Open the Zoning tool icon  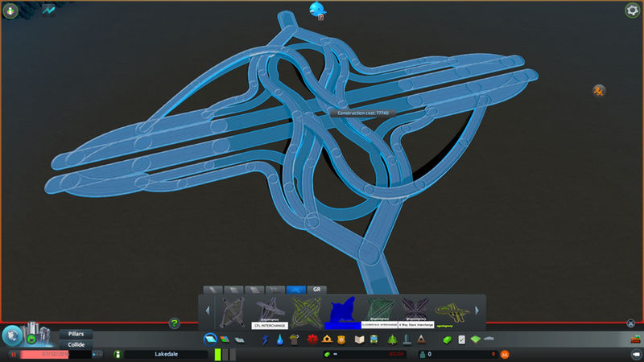tap(223, 339)
